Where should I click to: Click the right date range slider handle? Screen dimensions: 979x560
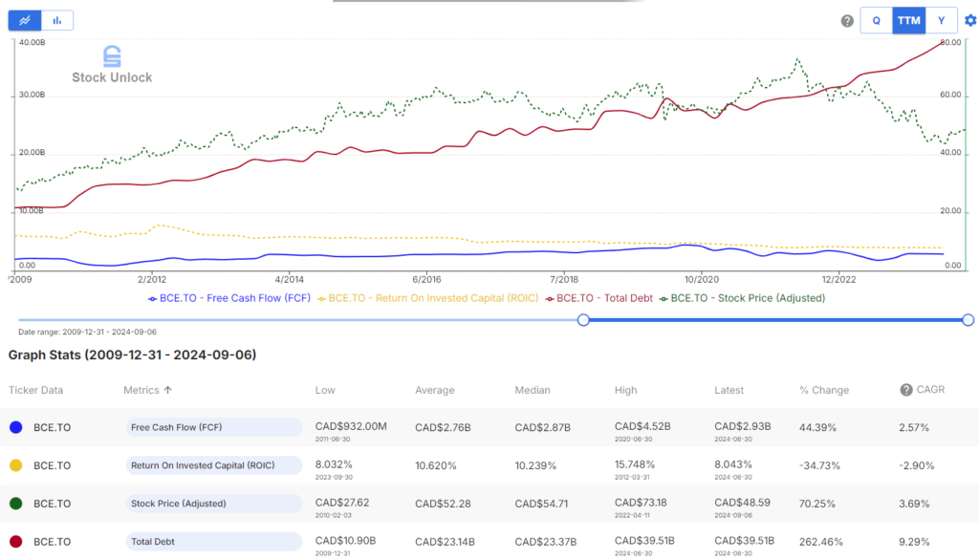tap(968, 320)
